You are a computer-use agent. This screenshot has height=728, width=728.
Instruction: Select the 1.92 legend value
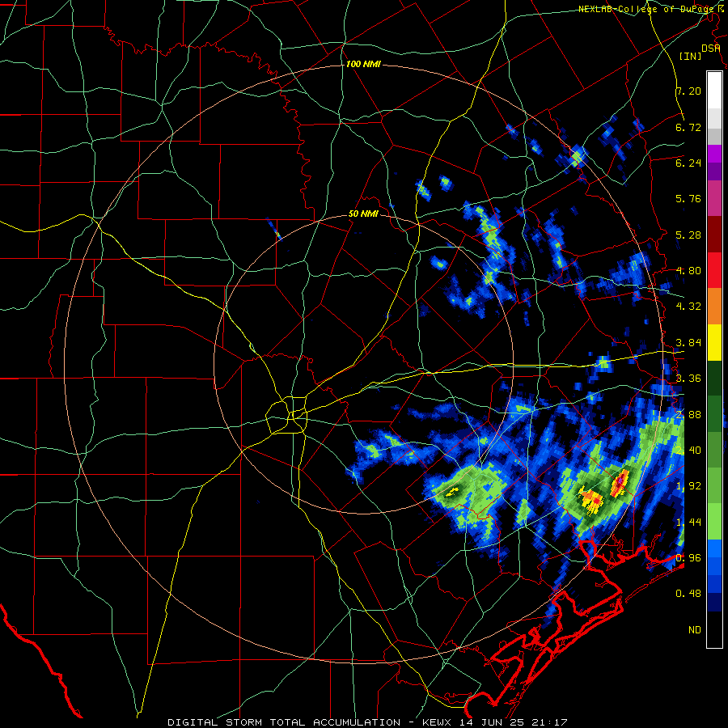[x=688, y=486]
